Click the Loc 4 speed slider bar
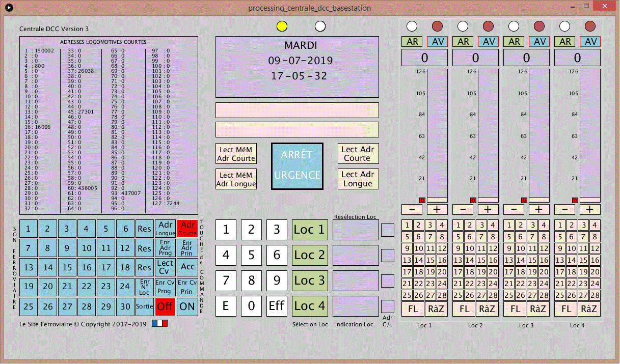 (x=590, y=135)
